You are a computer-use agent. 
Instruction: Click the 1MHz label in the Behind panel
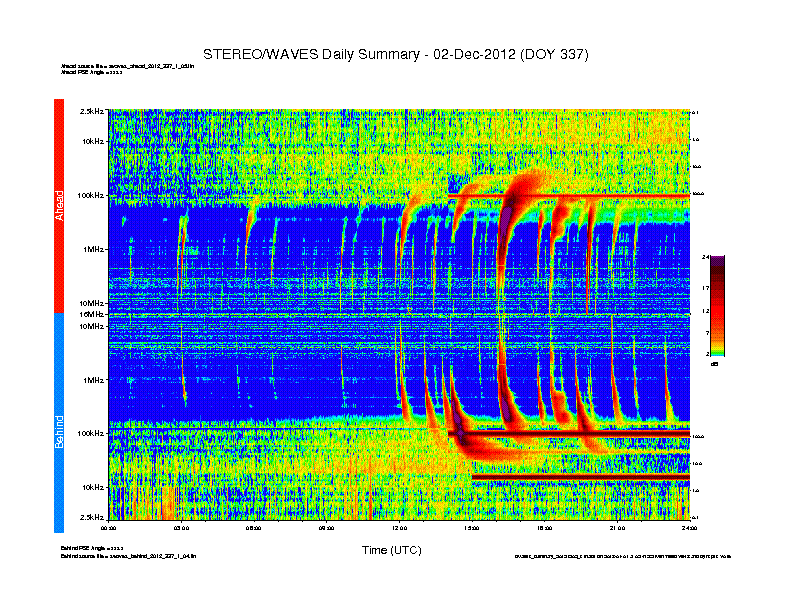(93, 380)
